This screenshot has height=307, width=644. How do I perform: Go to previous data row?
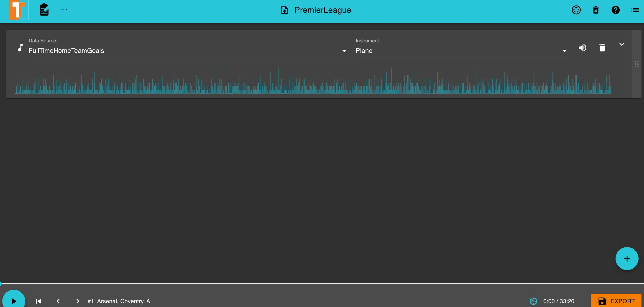(x=58, y=301)
